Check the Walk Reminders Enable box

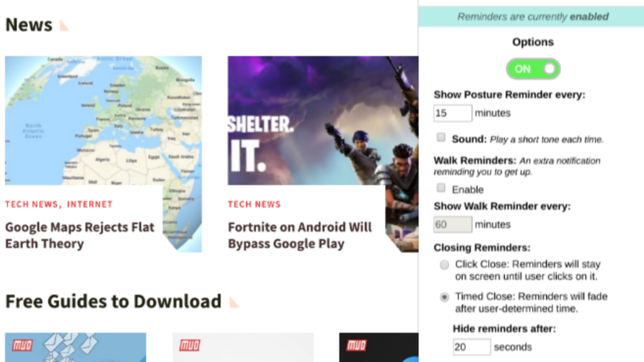441,189
